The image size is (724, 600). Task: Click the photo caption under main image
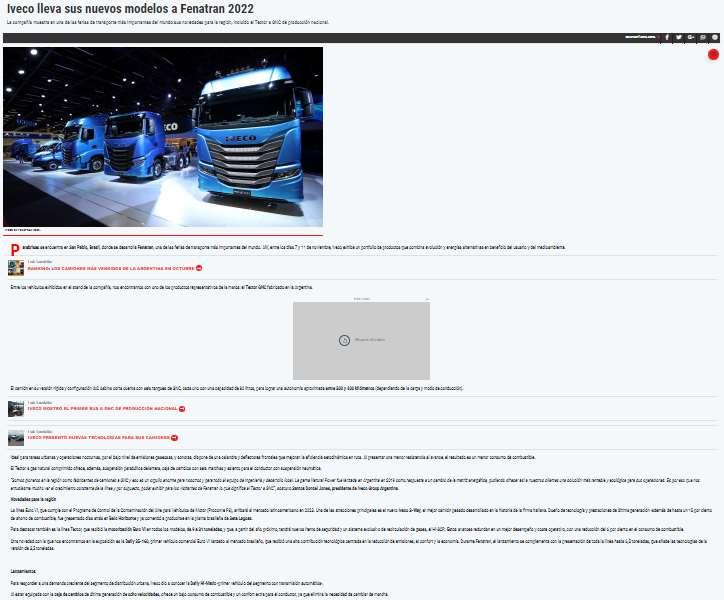tap(23, 230)
